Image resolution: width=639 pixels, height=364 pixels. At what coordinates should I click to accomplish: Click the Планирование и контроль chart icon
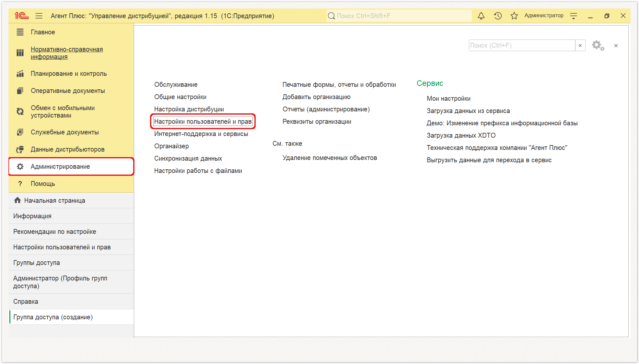pyautogui.click(x=20, y=74)
